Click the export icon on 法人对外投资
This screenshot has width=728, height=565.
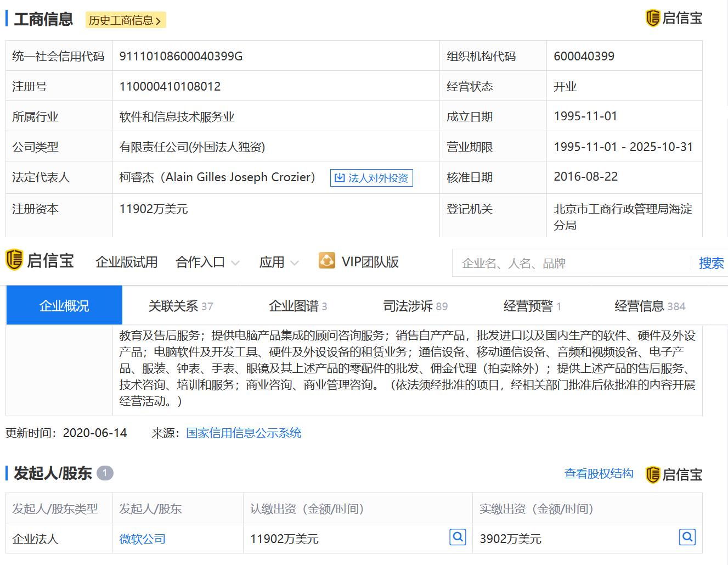coord(339,177)
